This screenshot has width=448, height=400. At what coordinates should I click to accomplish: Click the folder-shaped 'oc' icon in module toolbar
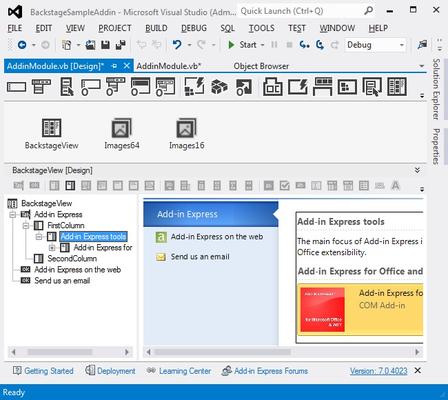273,87
